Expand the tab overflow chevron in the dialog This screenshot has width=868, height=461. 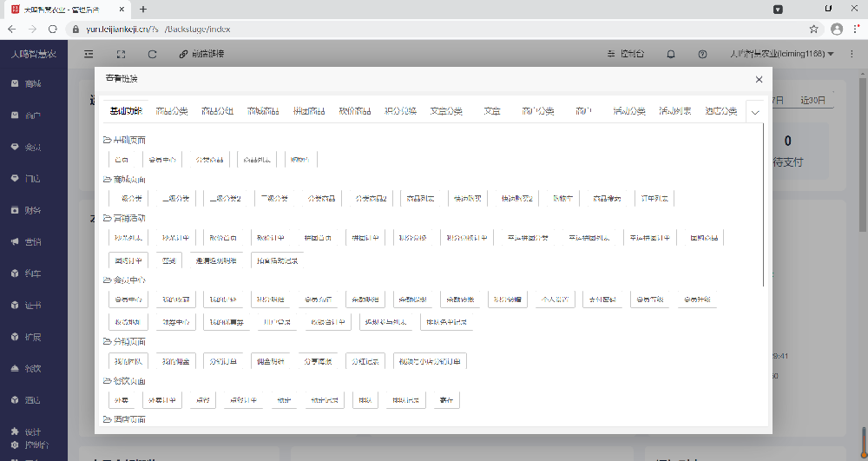754,112
